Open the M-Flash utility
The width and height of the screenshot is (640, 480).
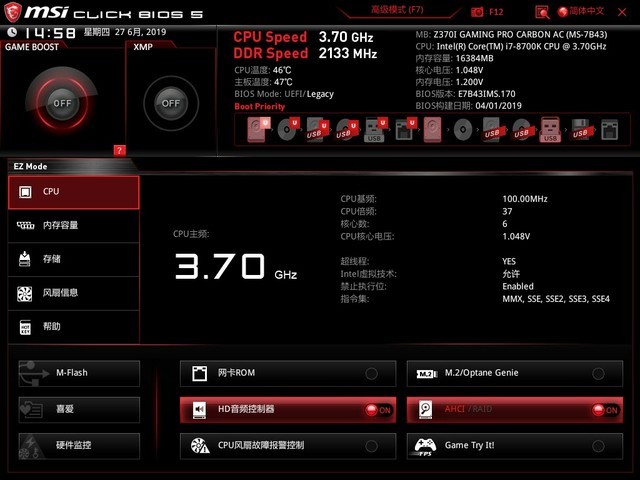[79, 373]
